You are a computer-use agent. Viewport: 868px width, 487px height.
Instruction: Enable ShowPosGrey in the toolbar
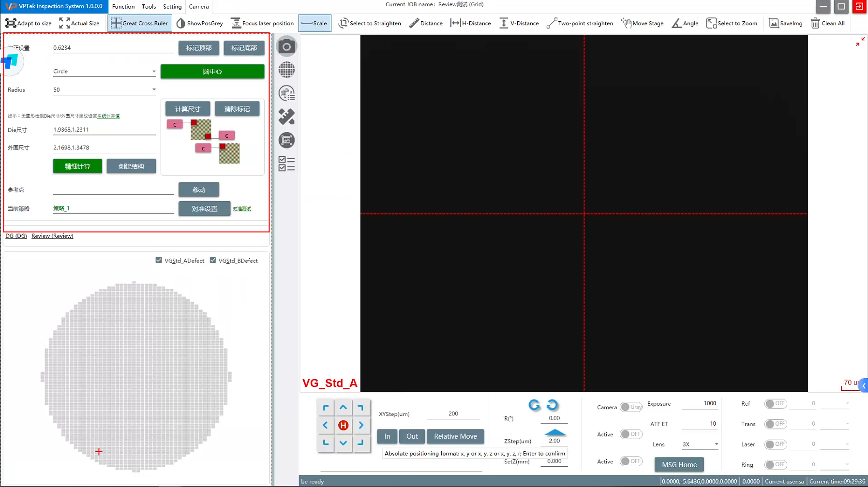[x=200, y=23]
